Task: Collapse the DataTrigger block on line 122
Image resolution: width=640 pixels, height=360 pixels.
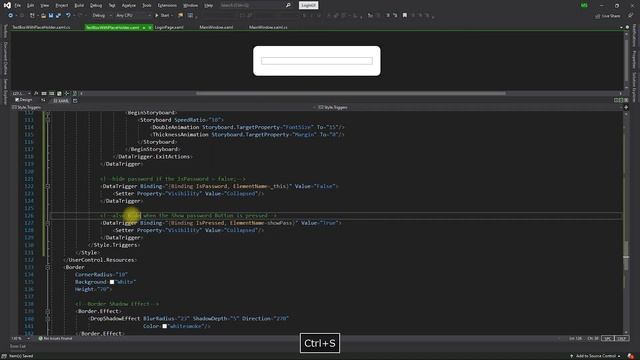Action: tap(48, 187)
